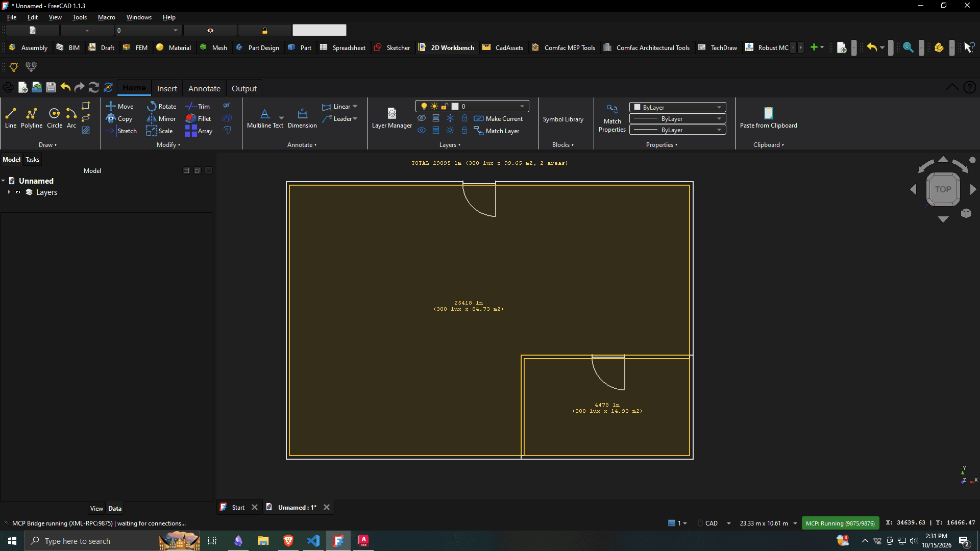980x551 pixels.
Task: Click the Rectangle draw icon
Action: (x=86, y=106)
